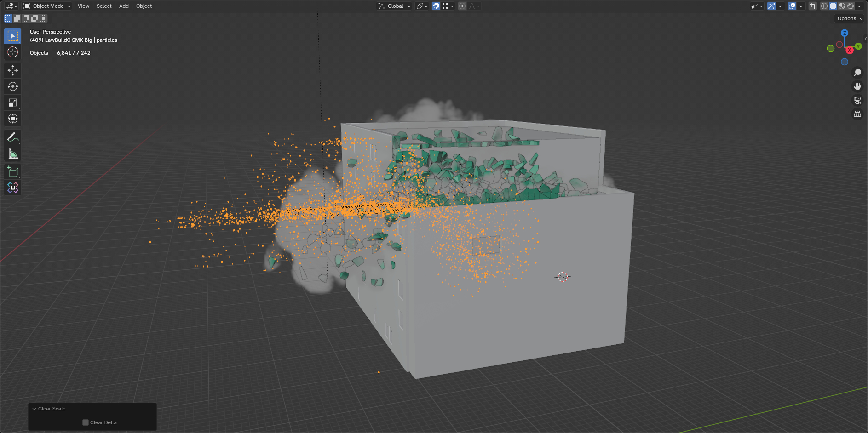
Task: Pick the Measure tool
Action: pos(13,154)
